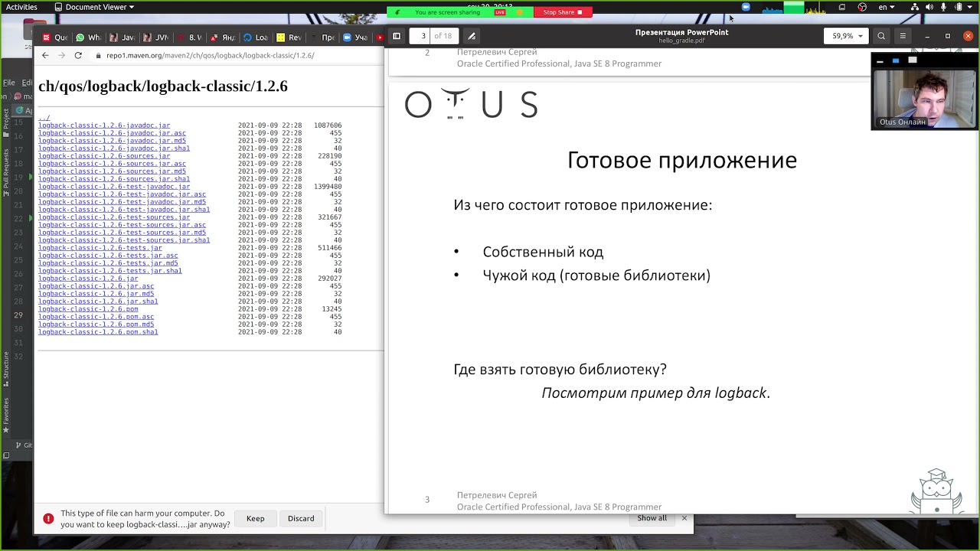Image resolution: width=980 pixels, height=551 pixels.
Task: Open the Document Viewer app menu
Action: click(x=95, y=7)
